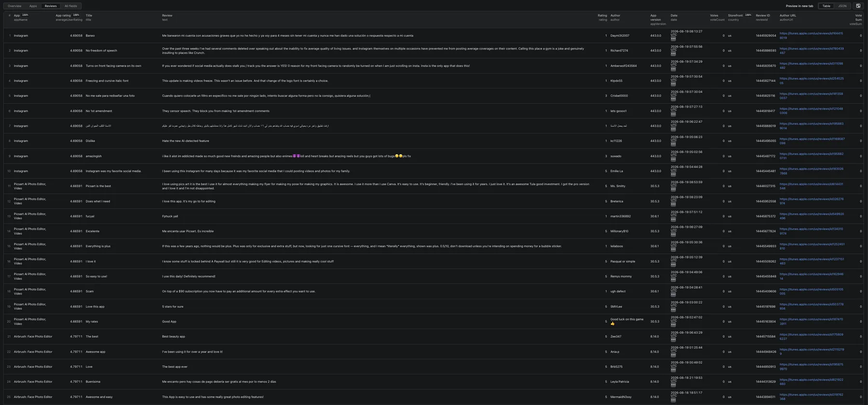
Task: Open author URL for Amberwolf243564
Action: pos(811,66)
